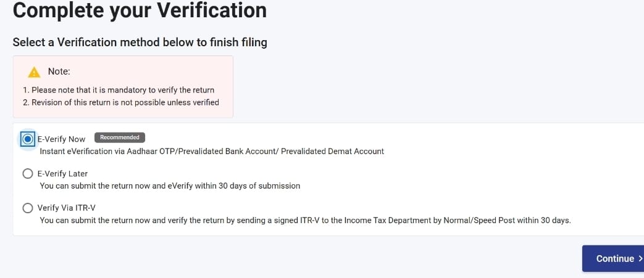Choose the E-Verify Later radio option
The height and width of the screenshot is (278, 644).
[x=28, y=174]
